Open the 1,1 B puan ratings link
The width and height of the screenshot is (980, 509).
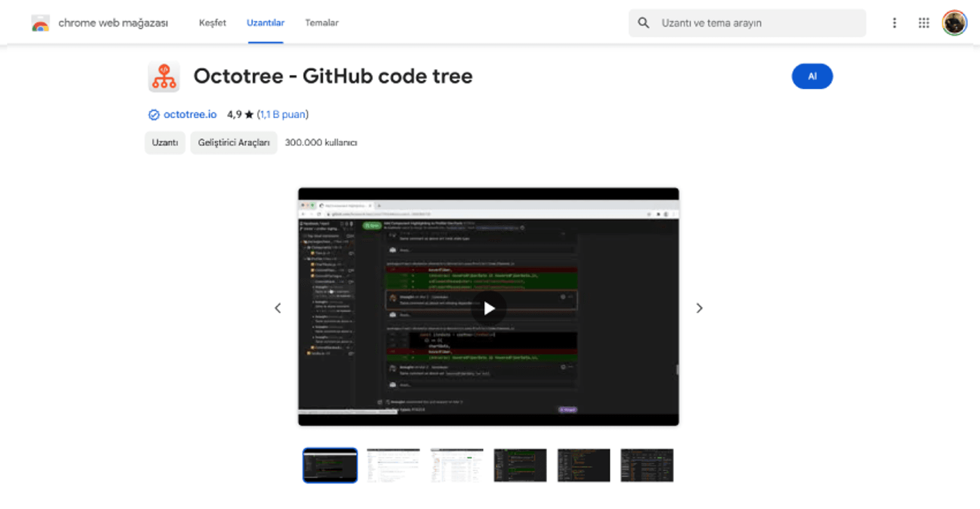(283, 115)
